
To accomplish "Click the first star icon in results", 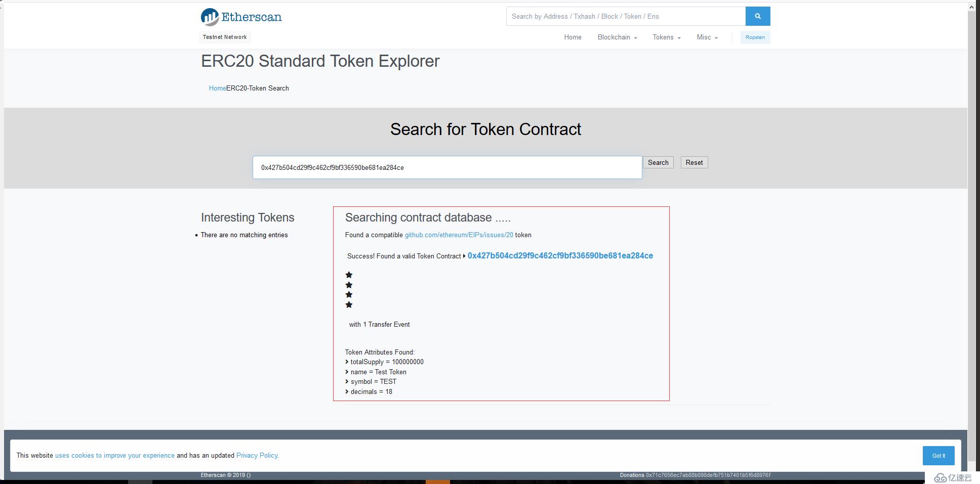I will pos(349,275).
